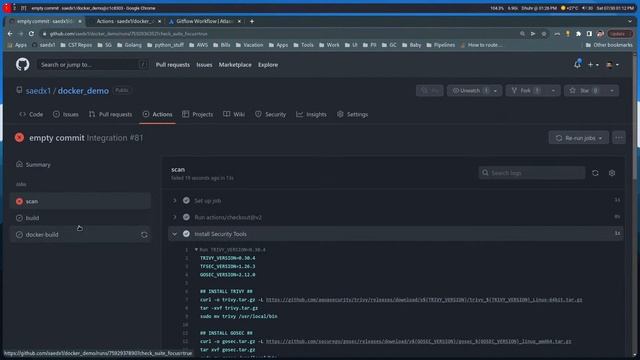
Task: Open the CST Repos bookmarks folder
Action: pos(76,45)
